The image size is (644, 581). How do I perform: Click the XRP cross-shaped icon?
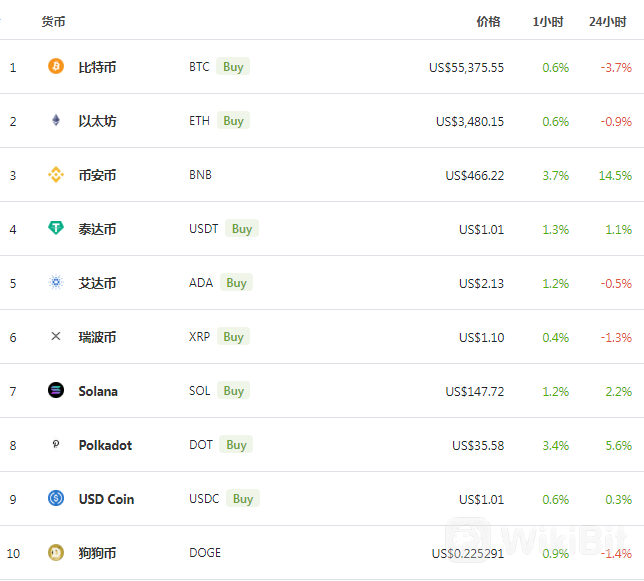(x=56, y=336)
